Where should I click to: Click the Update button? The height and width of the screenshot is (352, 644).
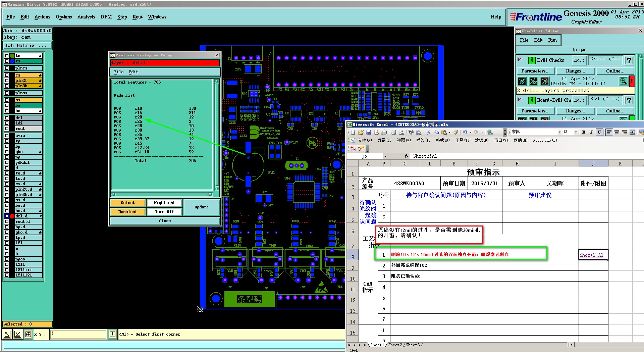pos(202,207)
